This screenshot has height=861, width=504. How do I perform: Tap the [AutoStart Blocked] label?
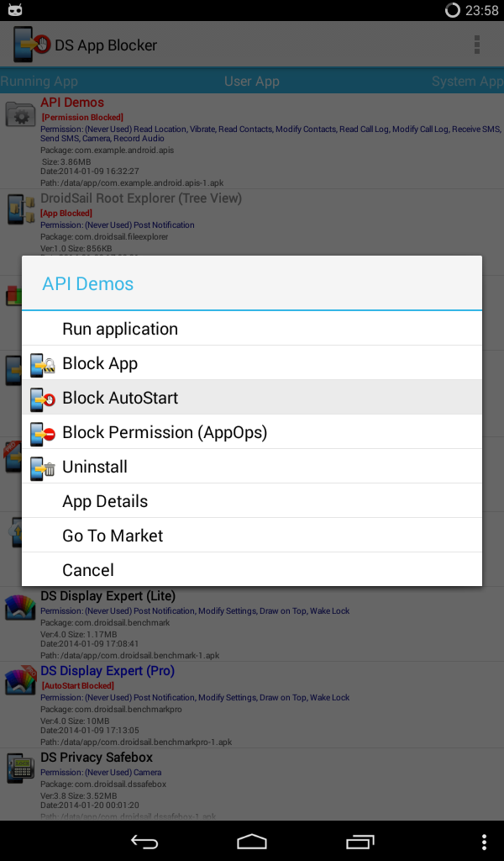(x=78, y=686)
